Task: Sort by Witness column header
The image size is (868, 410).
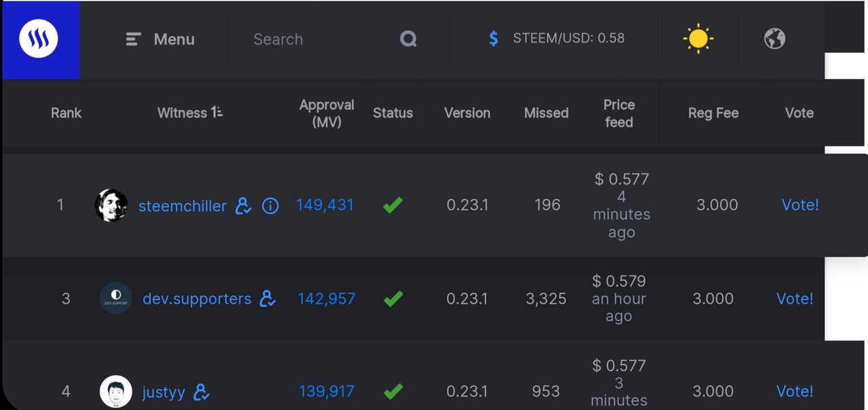Action: [x=190, y=113]
